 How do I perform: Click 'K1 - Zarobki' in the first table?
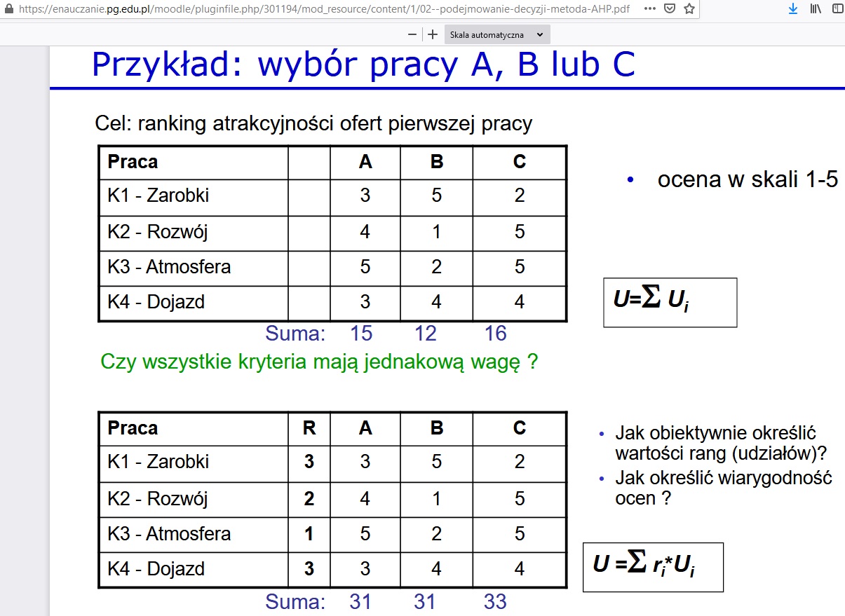coord(158,196)
